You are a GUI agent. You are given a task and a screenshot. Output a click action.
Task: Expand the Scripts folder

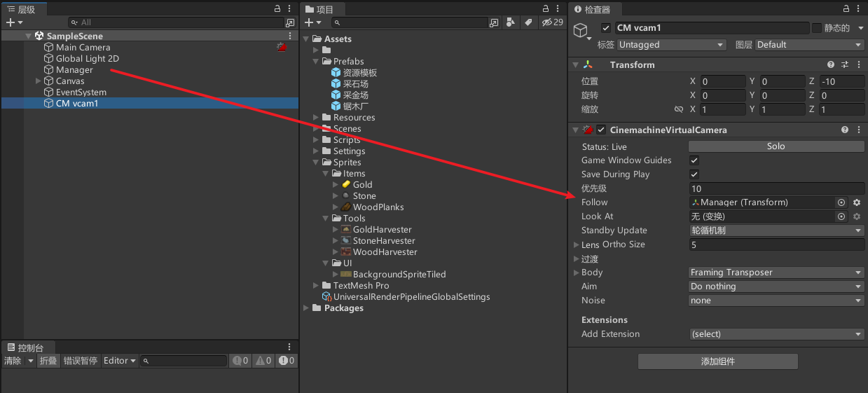[x=316, y=139]
